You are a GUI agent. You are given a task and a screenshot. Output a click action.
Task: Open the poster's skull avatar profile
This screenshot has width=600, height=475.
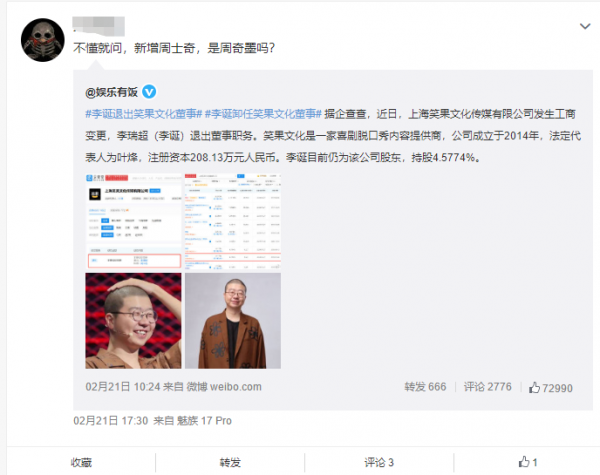click(x=42, y=40)
